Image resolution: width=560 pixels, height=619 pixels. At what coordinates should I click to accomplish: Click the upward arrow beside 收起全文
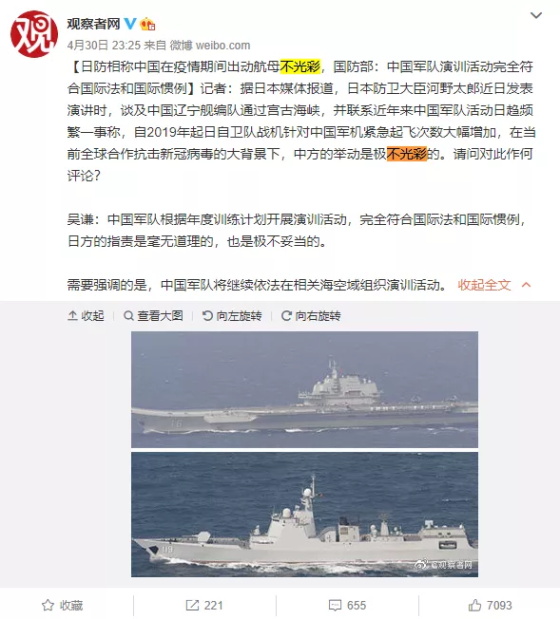(x=526, y=285)
